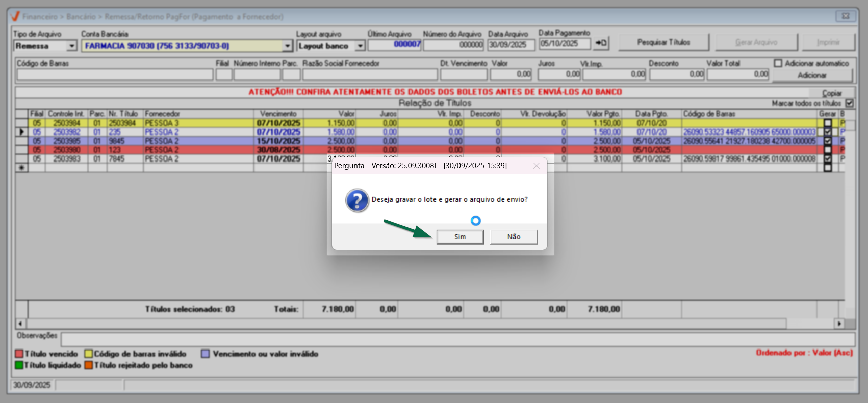Click the Sim button in the dialog

coord(459,237)
